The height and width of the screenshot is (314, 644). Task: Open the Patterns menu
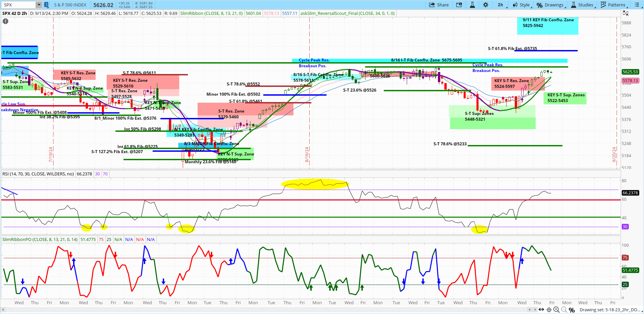point(614,5)
